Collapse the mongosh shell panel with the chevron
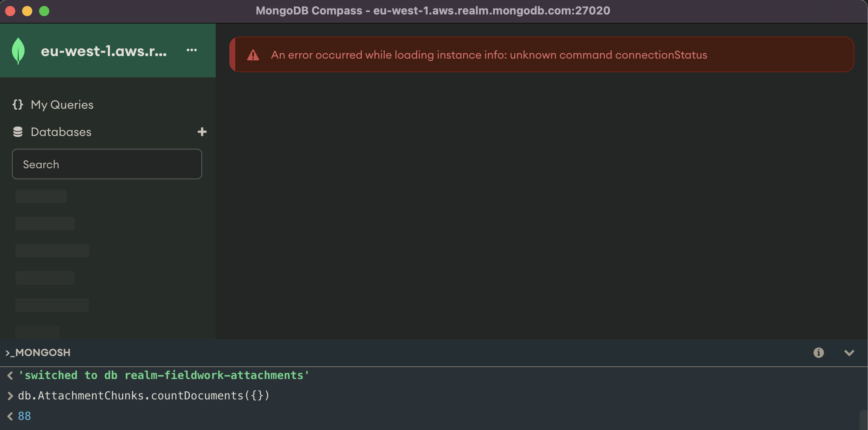 click(x=849, y=353)
